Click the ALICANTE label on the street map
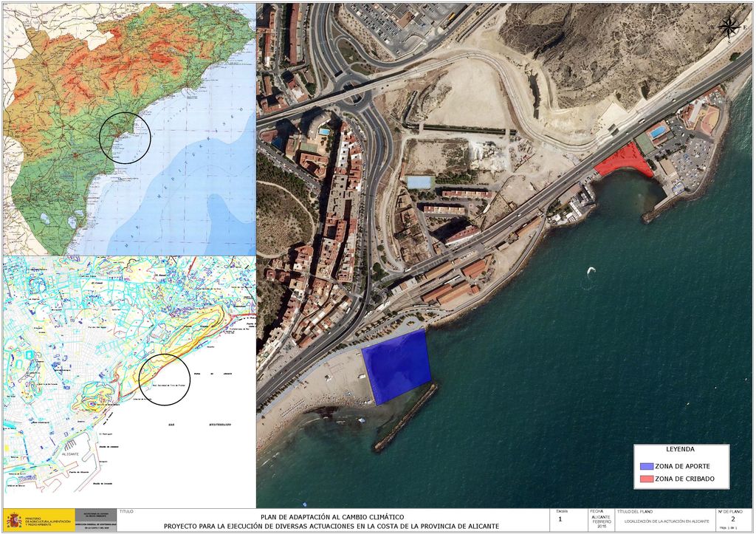The height and width of the screenshot is (534, 756). point(71,454)
